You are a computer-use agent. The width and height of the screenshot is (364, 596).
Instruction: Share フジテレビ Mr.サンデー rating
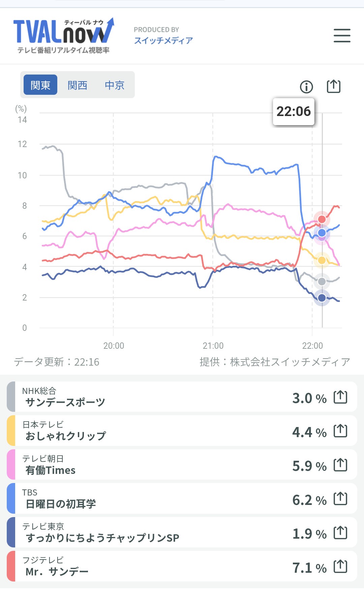(x=340, y=567)
